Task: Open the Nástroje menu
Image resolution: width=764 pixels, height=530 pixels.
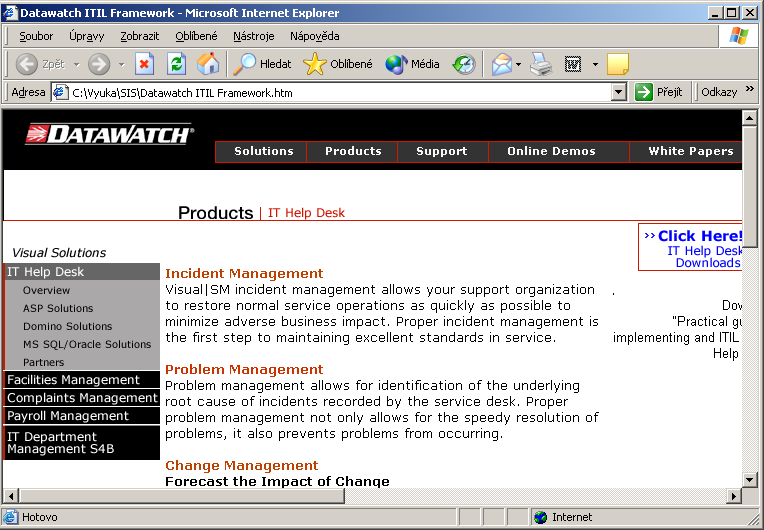Action: (x=253, y=36)
